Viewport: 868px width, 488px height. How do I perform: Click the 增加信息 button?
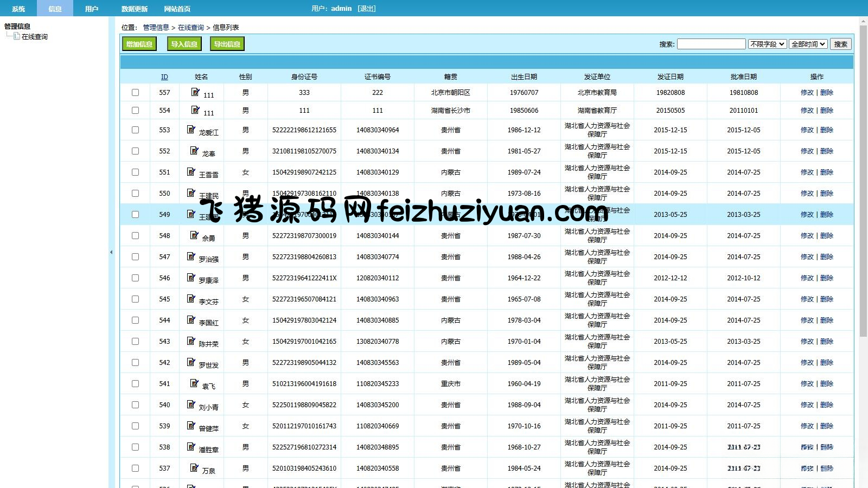139,44
